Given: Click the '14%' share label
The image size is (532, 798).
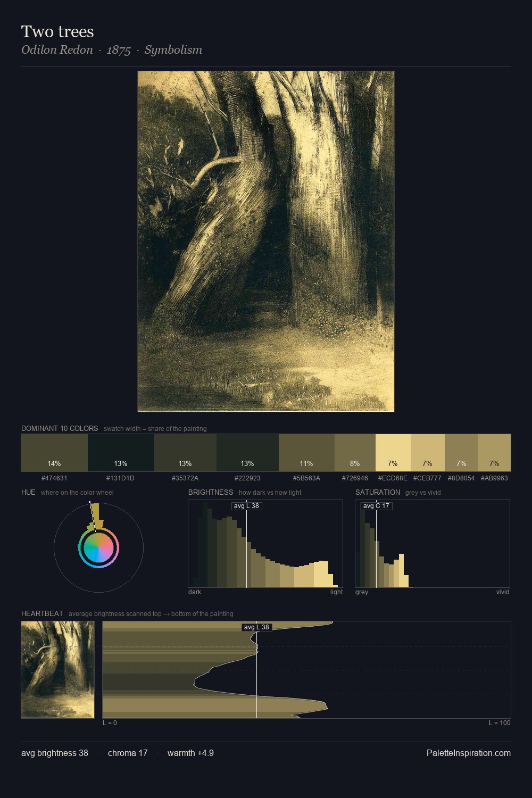Looking at the screenshot, I should (x=54, y=464).
